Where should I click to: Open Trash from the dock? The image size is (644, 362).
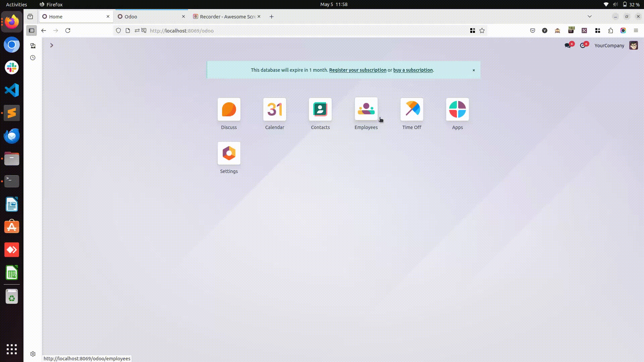click(x=12, y=297)
